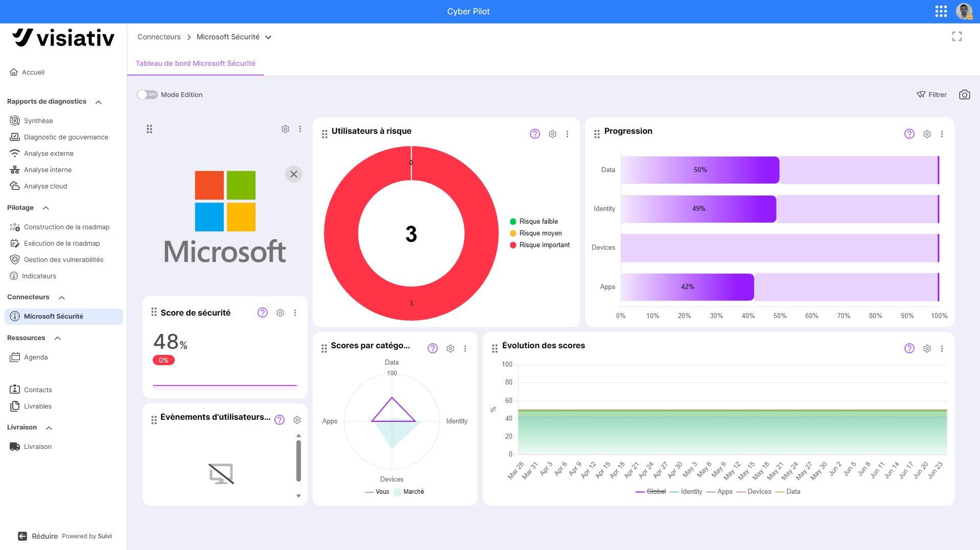Toggle the Mode Edition switch

click(147, 94)
